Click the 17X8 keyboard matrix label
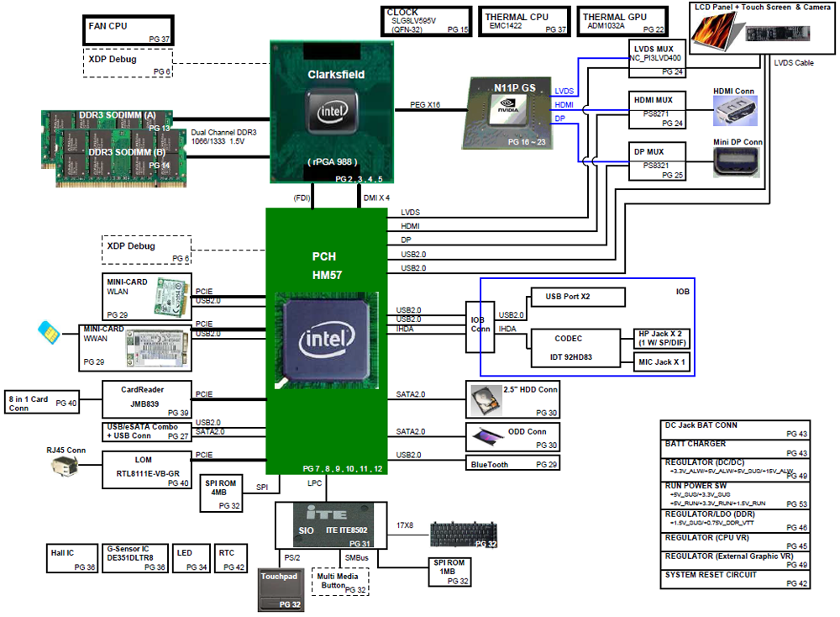The width and height of the screenshot is (840, 617). [x=405, y=525]
